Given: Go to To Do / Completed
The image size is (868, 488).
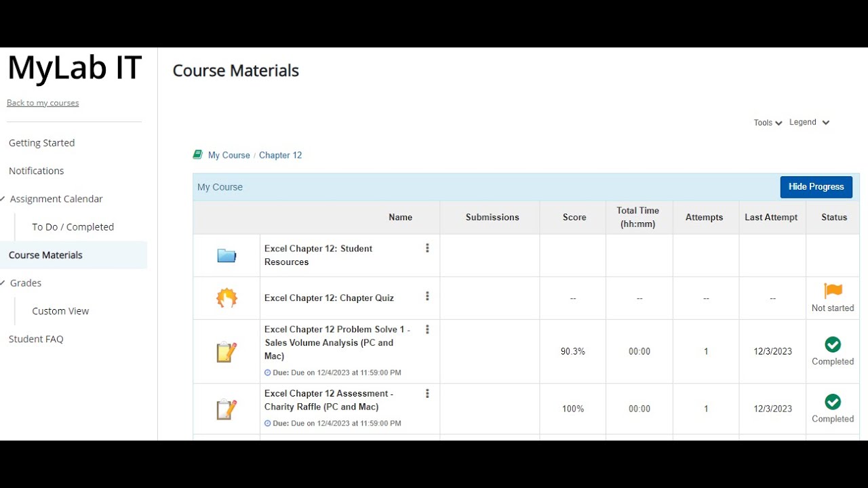Looking at the screenshot, I should click(73, 227).
